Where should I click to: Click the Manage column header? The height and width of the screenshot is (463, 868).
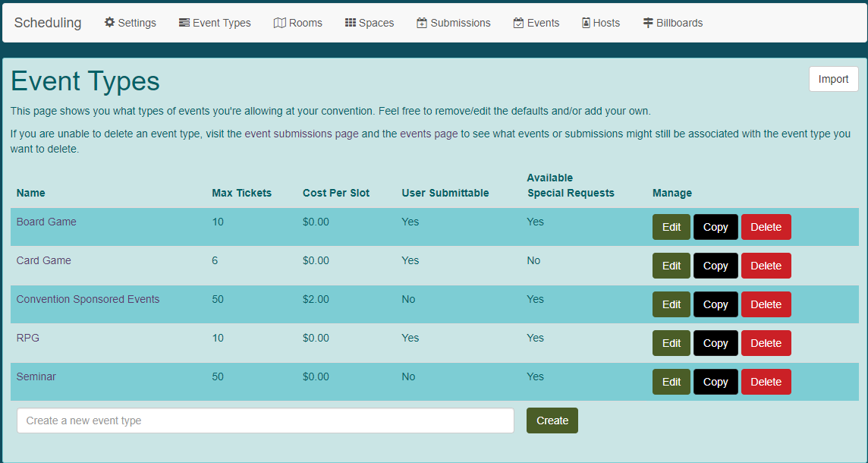pos(672,194)
